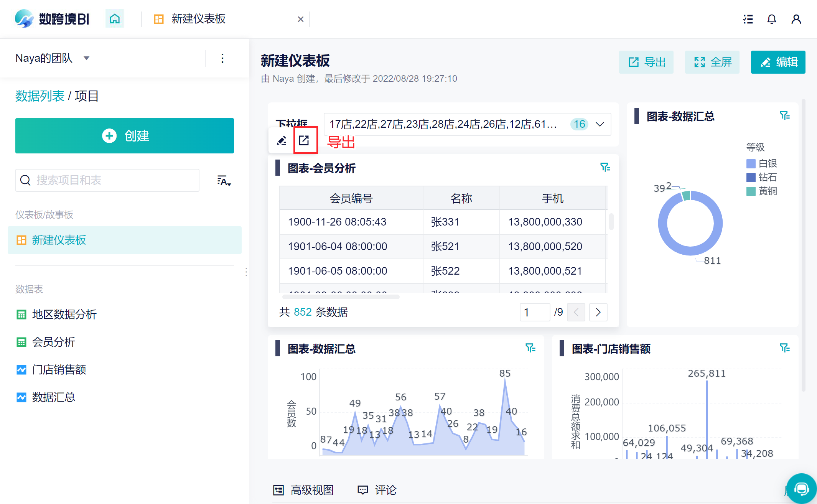Open the notification bell
This screenshot has height=504, width=817.
pyautogui.click(x=771, y=19)
